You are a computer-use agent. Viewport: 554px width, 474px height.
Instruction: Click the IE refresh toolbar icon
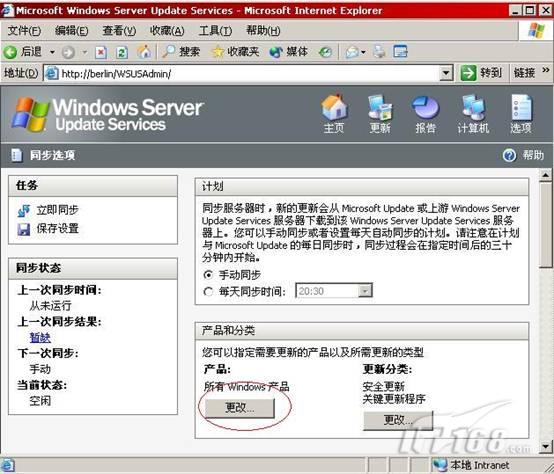(x=122, y=53)
